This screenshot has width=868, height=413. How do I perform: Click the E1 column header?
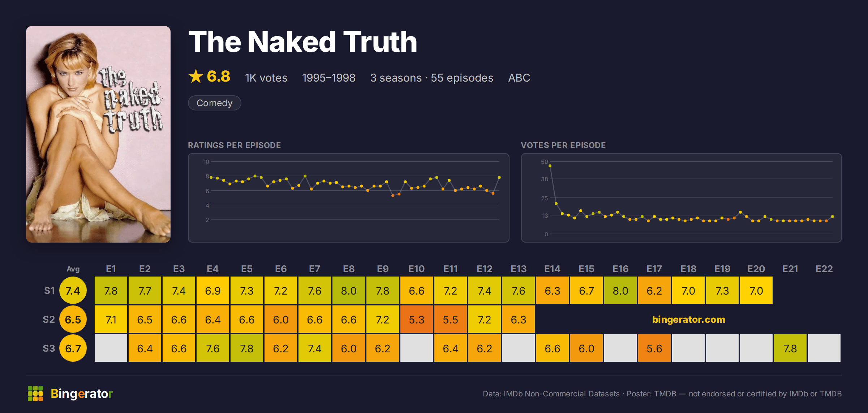tap(111, 269)
